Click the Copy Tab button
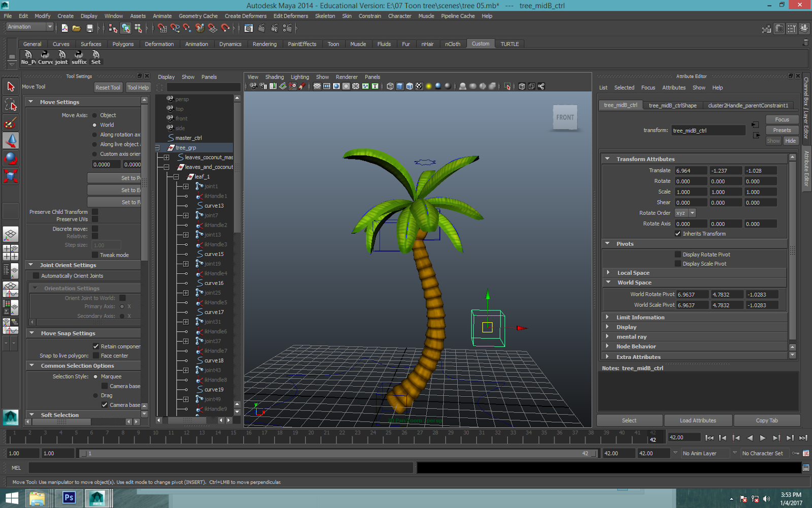812x508 pixels. [x=767, y=420]
